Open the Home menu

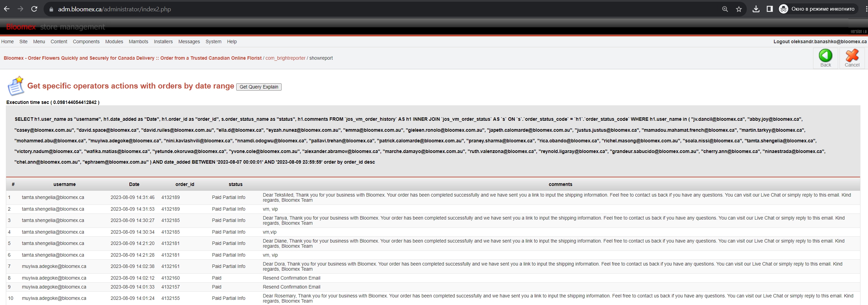(8, 42)
